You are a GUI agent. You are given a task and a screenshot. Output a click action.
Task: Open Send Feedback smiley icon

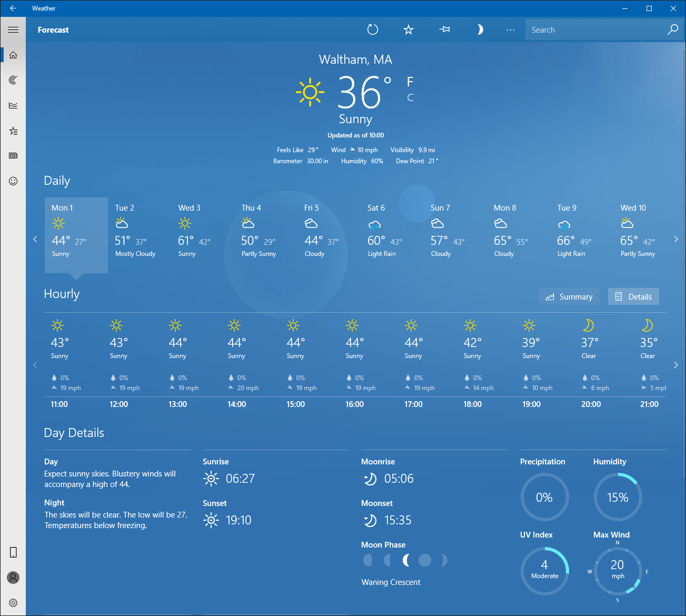(x=13, y=181)
